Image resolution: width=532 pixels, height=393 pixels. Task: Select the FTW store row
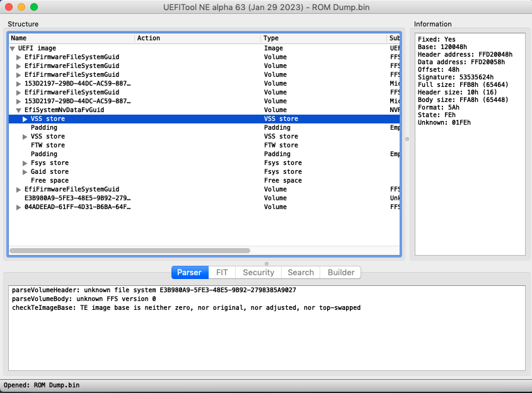point(205,145)
